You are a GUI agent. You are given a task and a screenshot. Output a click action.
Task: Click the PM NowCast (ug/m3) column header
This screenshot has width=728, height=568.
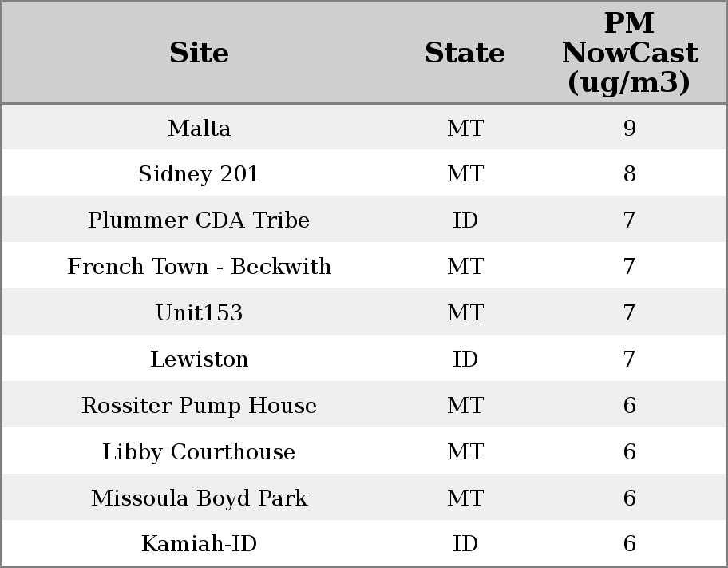[x=629, y=53]
